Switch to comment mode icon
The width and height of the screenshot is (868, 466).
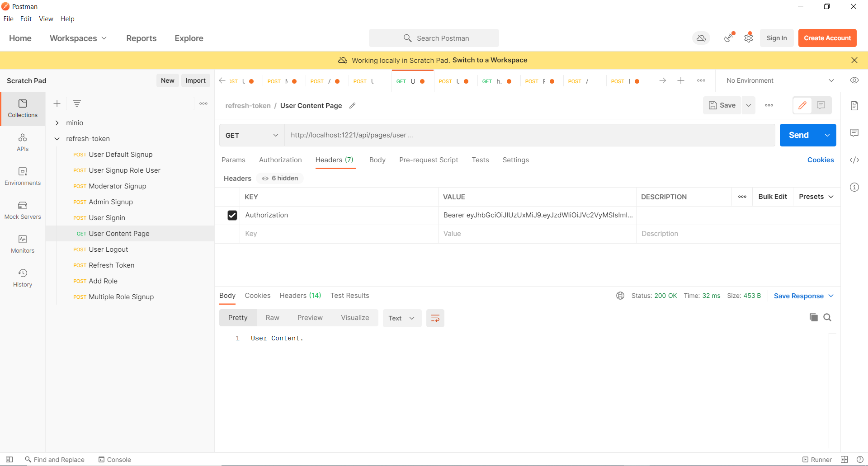coord(821,105)
